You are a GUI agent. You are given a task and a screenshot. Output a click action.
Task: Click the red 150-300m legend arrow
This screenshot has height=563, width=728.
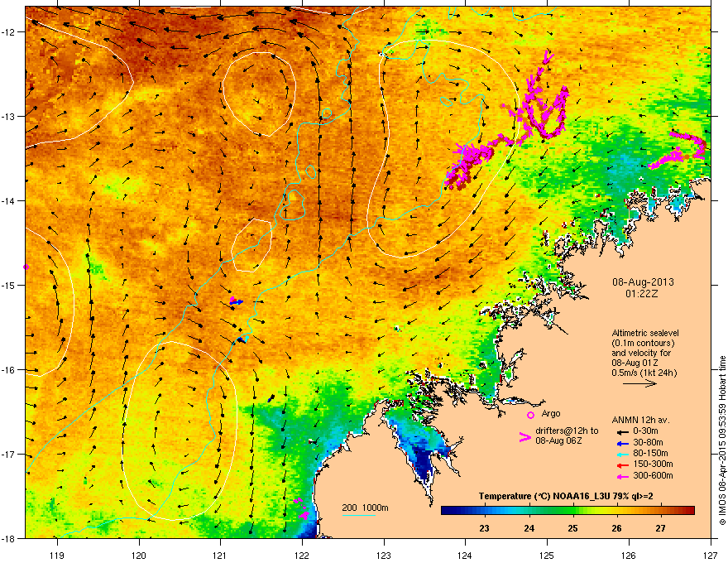pyautogui.click(x=622, y=465)
